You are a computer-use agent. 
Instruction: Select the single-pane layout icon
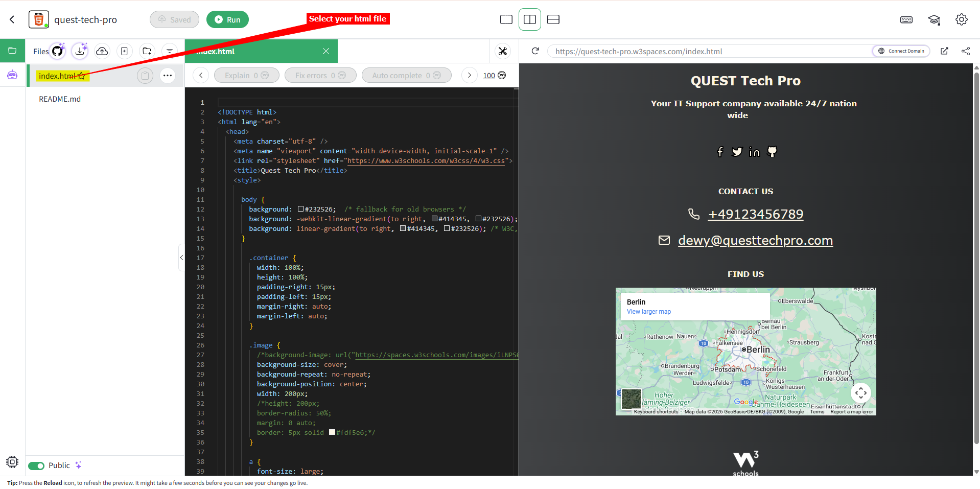506,19
